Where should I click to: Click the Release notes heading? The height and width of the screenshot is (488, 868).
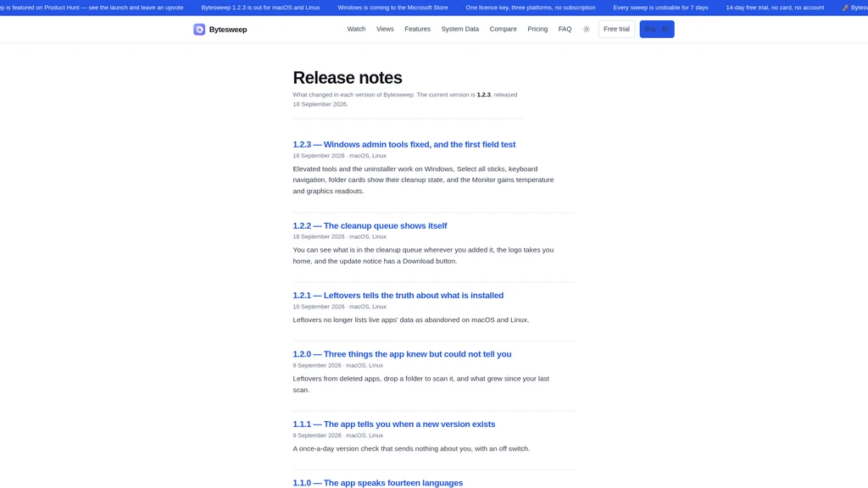click(x=348, y=77)
